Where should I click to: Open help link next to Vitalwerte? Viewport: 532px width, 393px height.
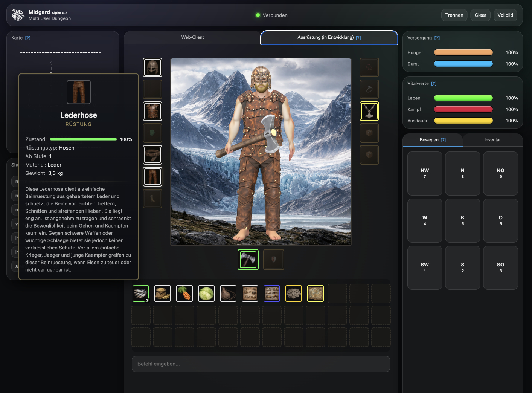(x=434, y=84)
